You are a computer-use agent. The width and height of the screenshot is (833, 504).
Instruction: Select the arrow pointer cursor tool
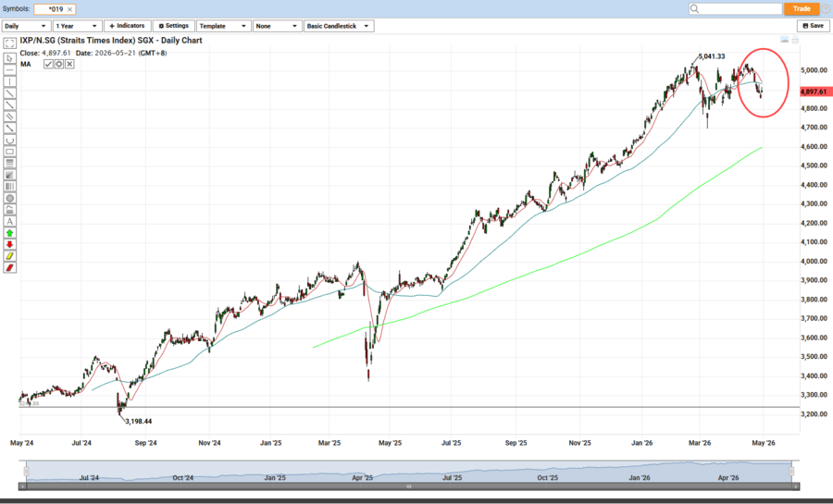[9, 57]
